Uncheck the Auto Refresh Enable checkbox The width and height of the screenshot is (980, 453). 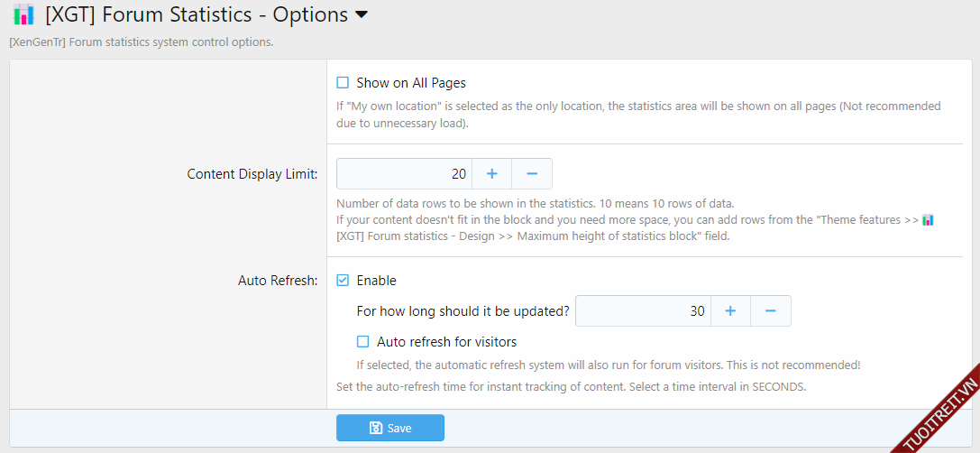point(343,281)
